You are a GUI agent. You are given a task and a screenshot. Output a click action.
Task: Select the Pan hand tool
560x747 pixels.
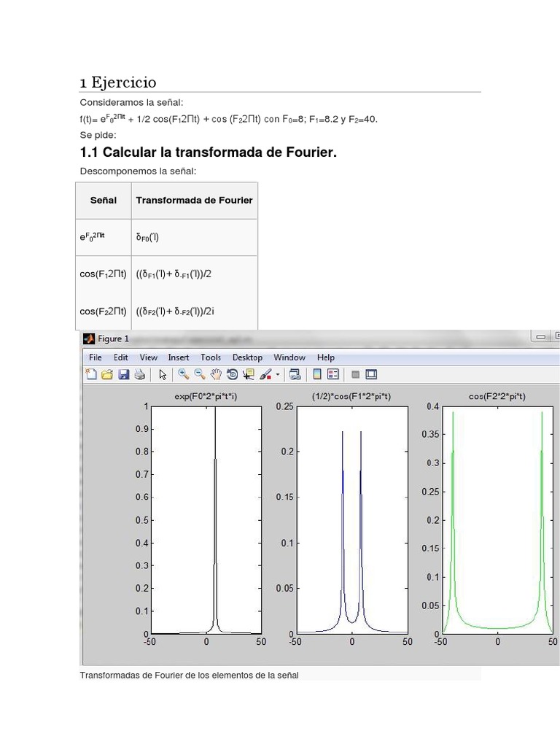tap(216, 374)
